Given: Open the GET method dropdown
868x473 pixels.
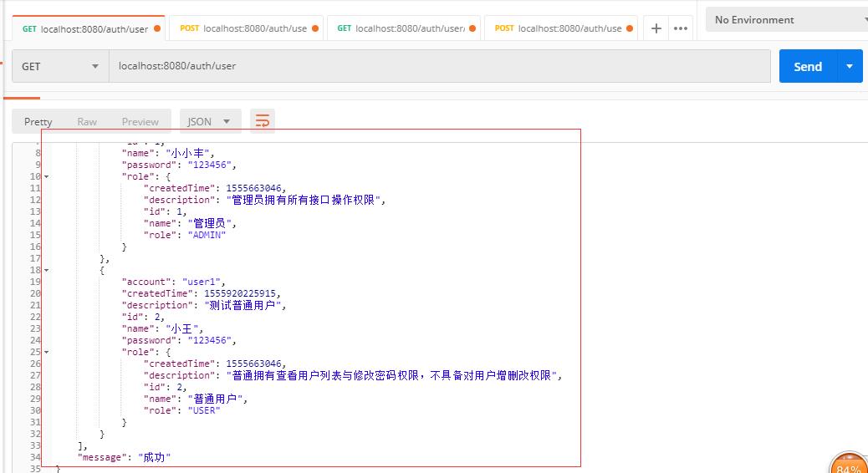Looking at the screenshot, I should click(60, 66).
